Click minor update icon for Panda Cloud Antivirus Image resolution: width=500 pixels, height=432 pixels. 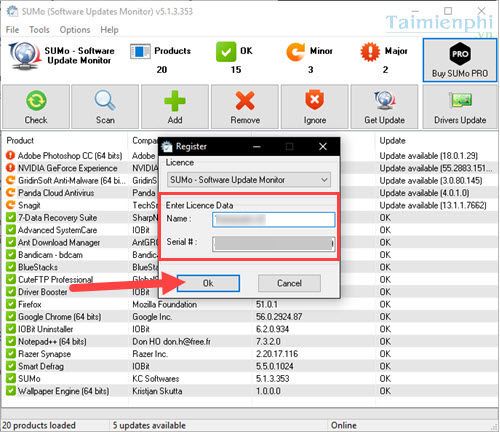11,193
